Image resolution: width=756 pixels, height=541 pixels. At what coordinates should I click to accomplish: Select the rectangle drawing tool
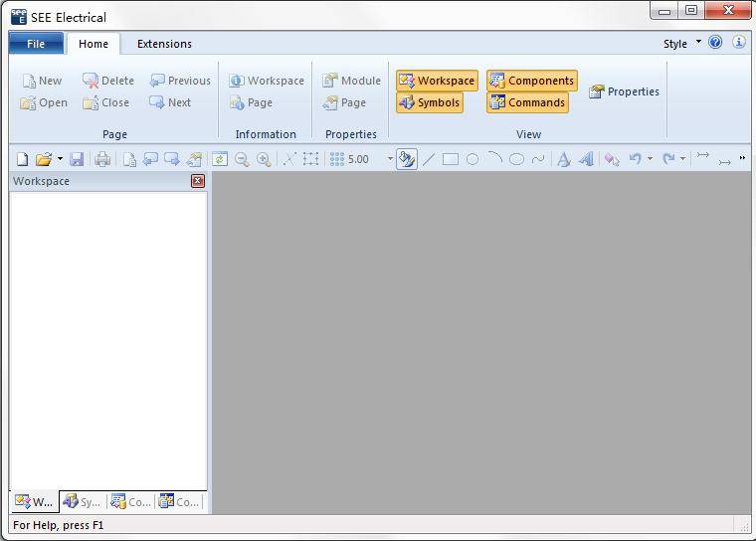click(x=451, y=159)
